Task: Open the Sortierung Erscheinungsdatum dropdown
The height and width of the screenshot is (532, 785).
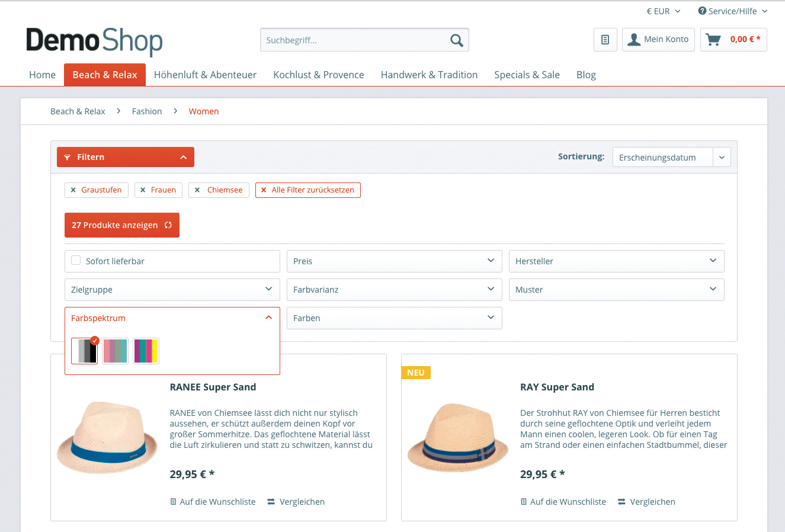Action: pyautogui.click(x=671, y=158)
